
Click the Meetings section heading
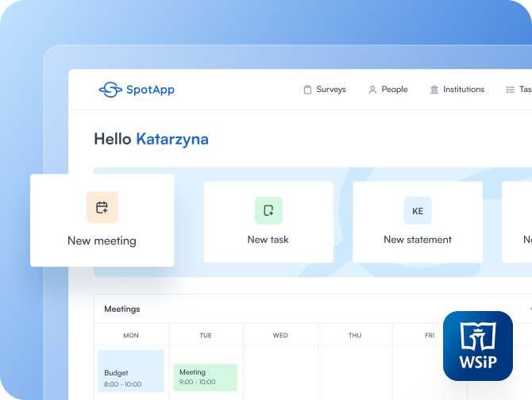pos(122,309)
